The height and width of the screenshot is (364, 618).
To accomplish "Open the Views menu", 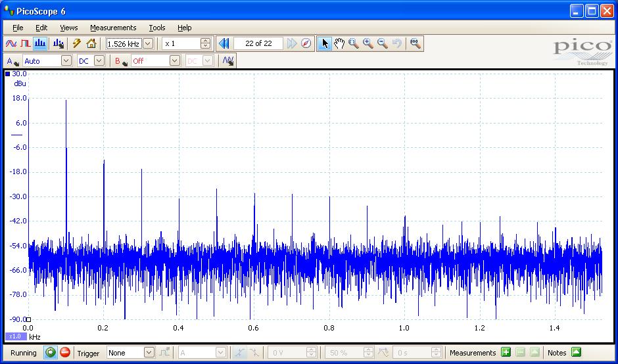I will (x=68, y=28).
